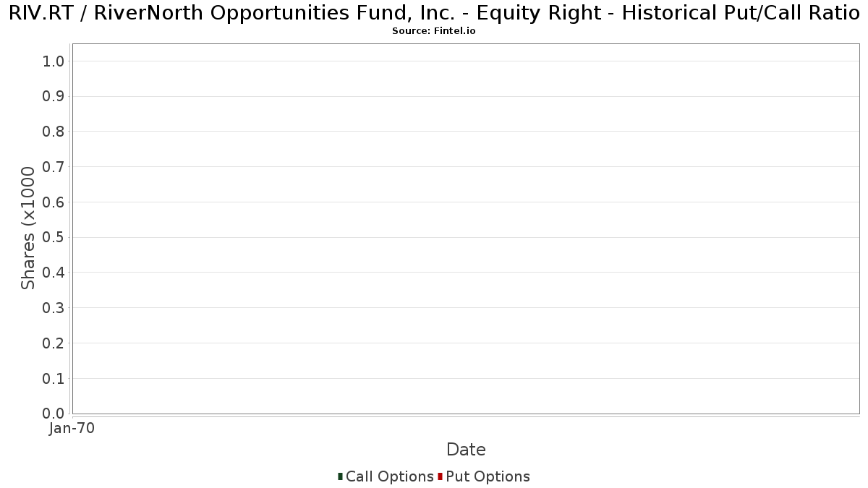This screenshot has width=868, height=488.
Task: Click the chart title text
Action: (434, 13)
